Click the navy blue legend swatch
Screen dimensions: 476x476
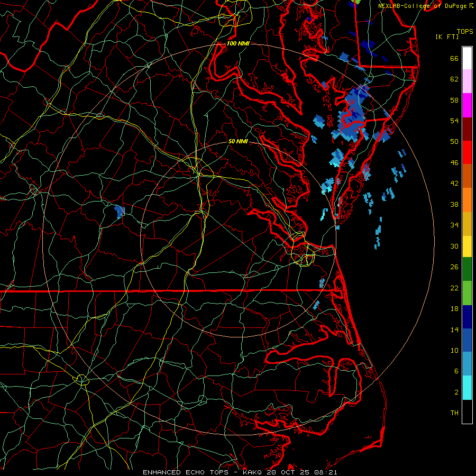tap(467, 317)
